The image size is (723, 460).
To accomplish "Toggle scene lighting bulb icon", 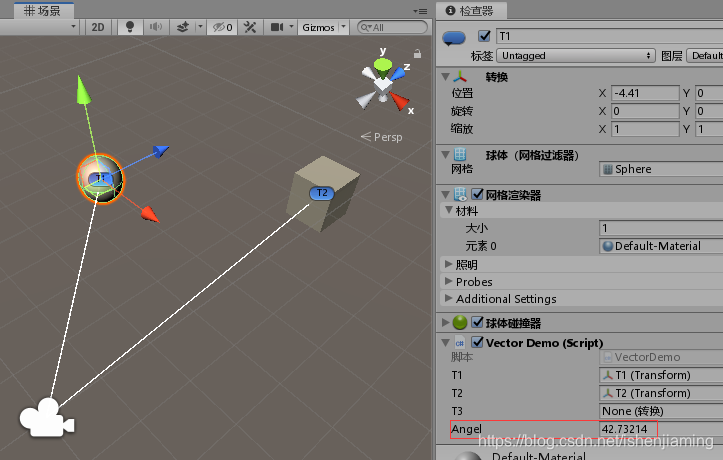I will [x=130, y=27].
